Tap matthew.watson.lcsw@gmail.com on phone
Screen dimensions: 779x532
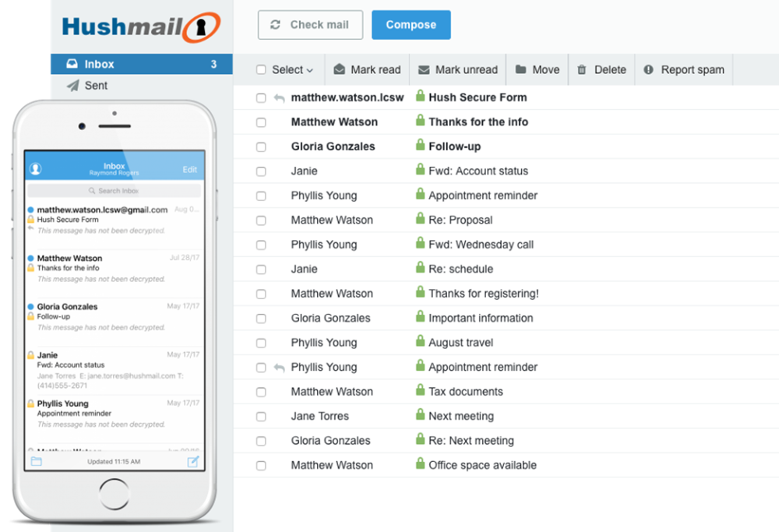pyautogui.click(x=102, y=210)
